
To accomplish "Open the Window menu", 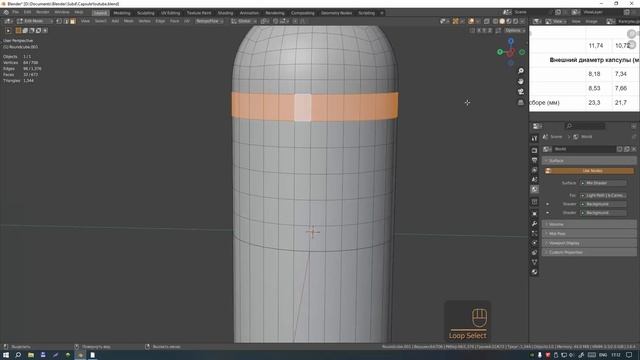I will [x=62, y=13].
